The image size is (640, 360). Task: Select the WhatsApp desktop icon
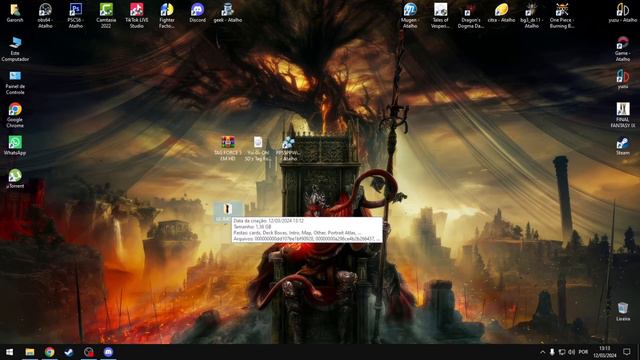click(x=15, y=146)
